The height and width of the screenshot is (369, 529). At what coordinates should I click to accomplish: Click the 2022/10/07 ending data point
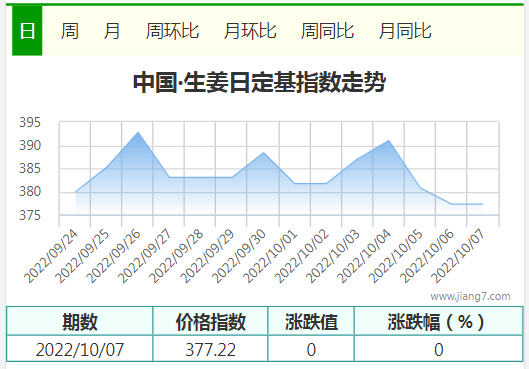tap(482, 204)
